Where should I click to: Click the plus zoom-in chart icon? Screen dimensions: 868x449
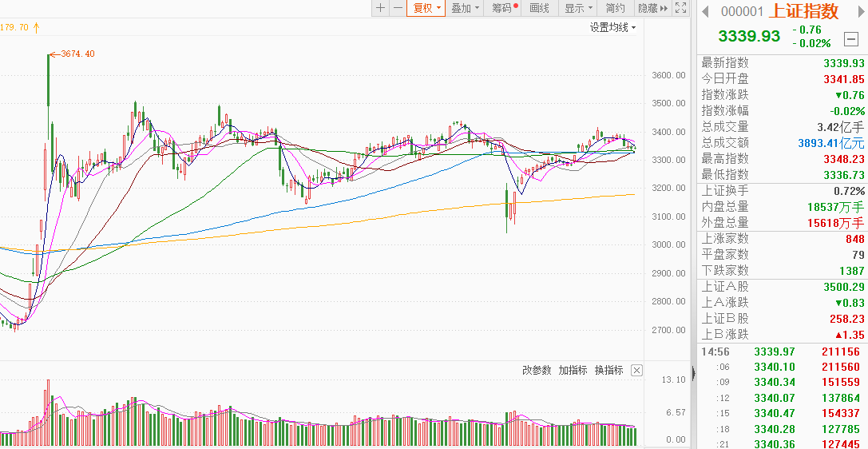[380, 8]
